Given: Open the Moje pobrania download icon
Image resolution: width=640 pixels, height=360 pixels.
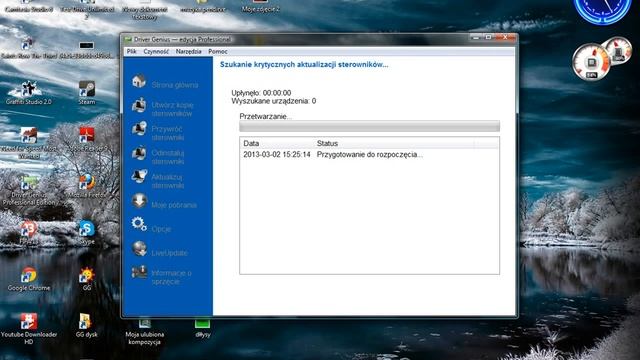Looking at the screenshot, I should pos(139,201).
